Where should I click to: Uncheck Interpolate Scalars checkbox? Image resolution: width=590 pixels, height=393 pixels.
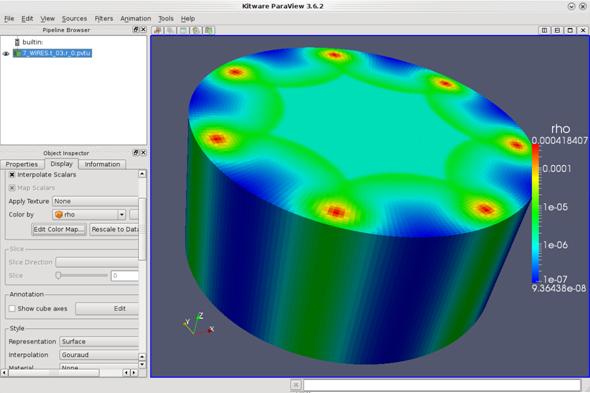point(12,175)
